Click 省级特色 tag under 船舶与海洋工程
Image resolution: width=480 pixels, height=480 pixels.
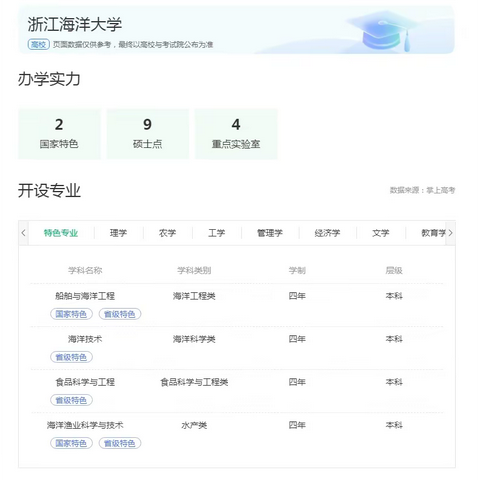click(120, 314)
